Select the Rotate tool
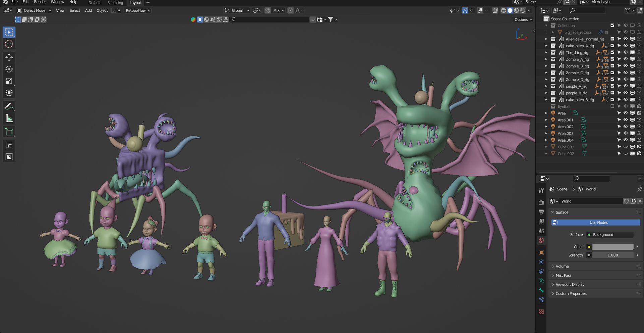This screenshot has height=333, width=644. (9, 69)
